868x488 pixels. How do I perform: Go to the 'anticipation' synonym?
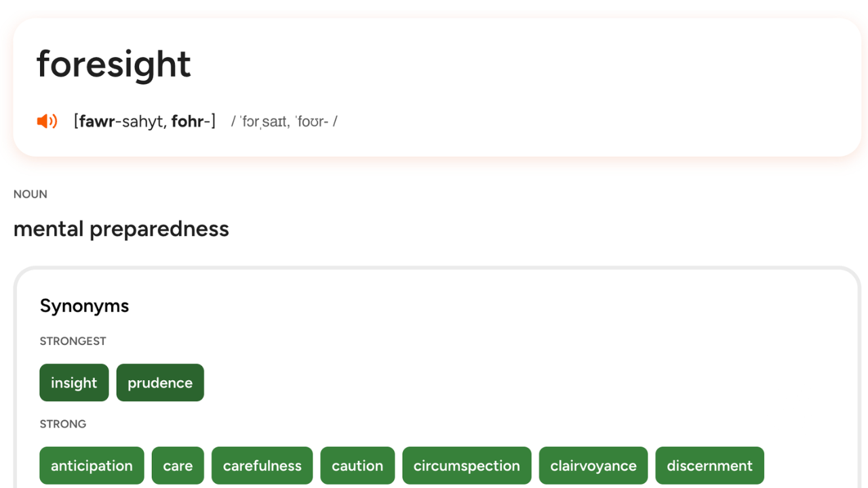(92, 466)
